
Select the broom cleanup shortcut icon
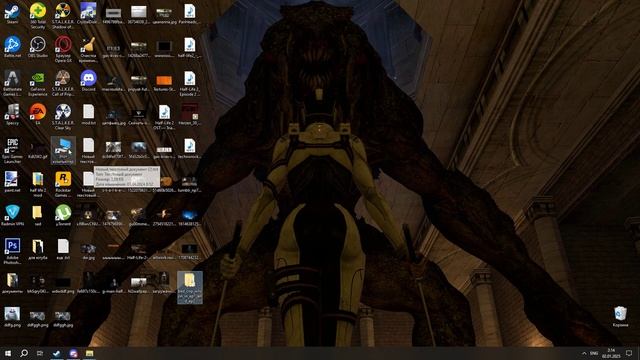pyautogui.click(x=88, y=49)
